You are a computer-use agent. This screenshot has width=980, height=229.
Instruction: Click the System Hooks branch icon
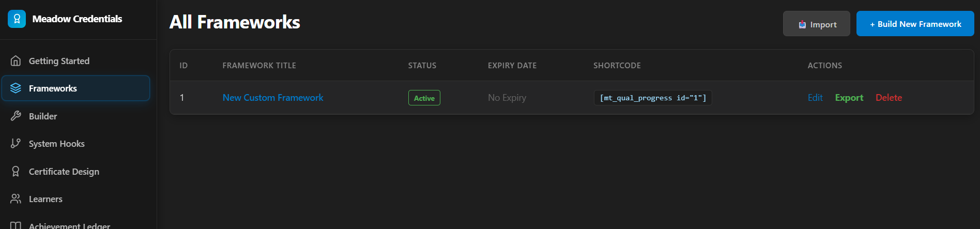pos(16,144)
